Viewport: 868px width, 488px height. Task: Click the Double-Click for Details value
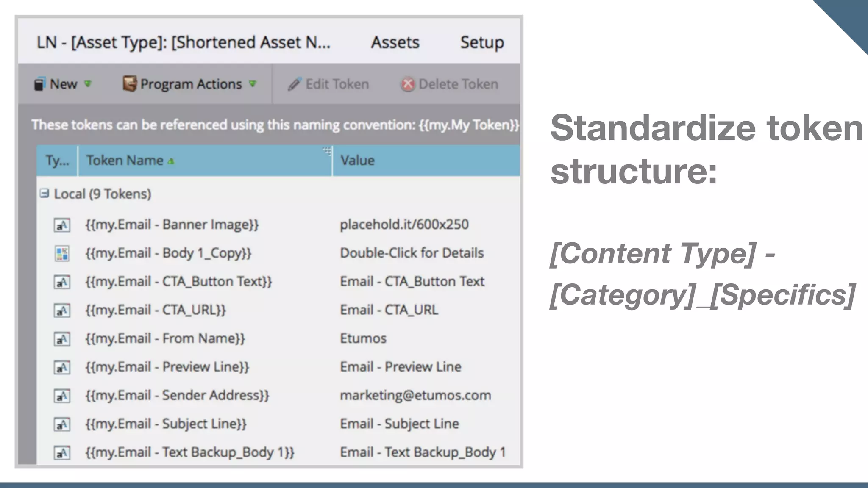[x=412, y=253]
